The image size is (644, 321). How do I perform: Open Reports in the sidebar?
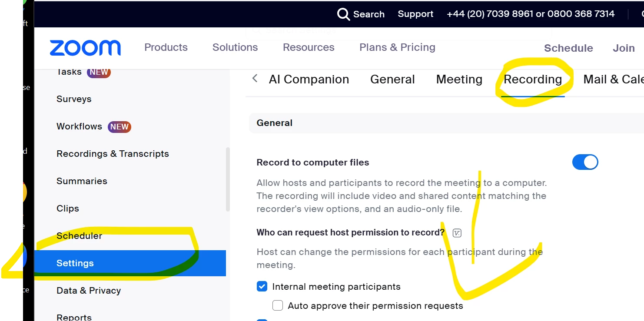click(x=74, y=317)
